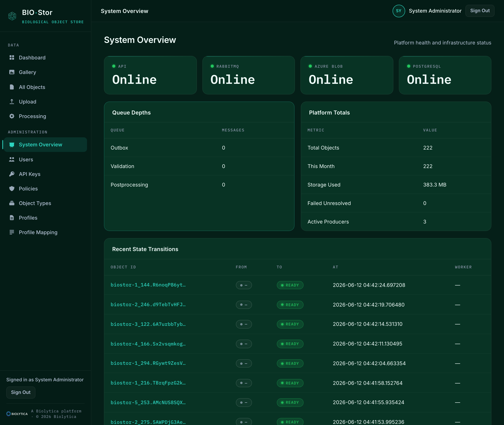Open the Users administration page
The image size is (504, 425).
(45, 160)
